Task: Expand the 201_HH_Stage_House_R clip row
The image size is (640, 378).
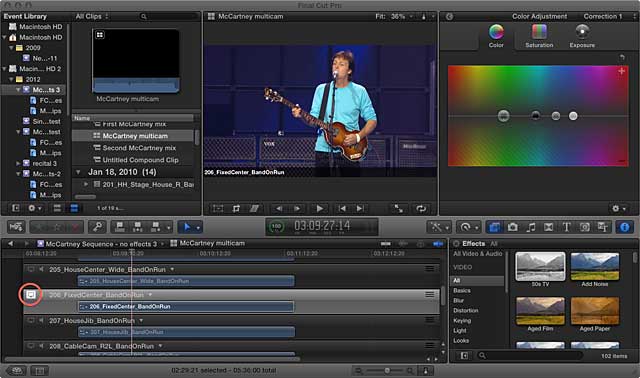Action: click(86, 185)
